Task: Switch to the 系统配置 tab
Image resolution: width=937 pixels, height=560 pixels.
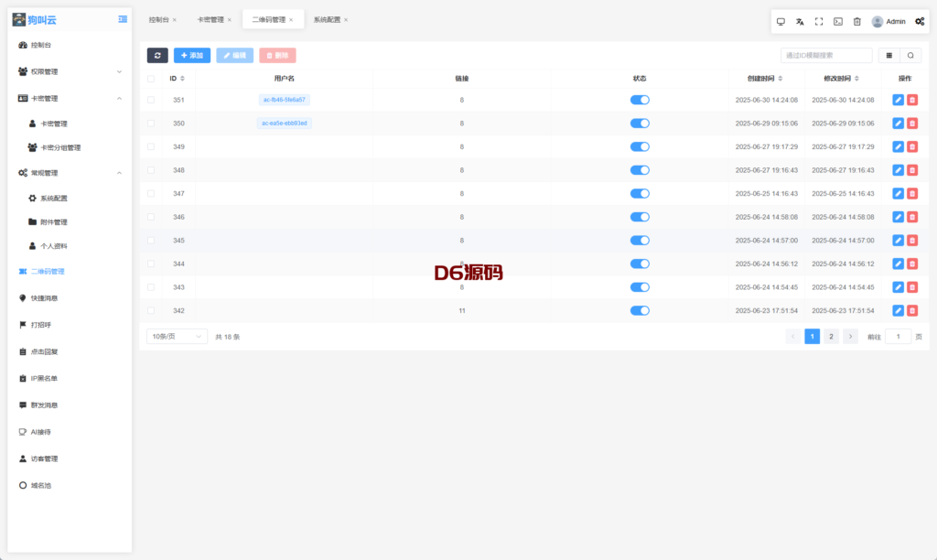Action: coord(327,19)
